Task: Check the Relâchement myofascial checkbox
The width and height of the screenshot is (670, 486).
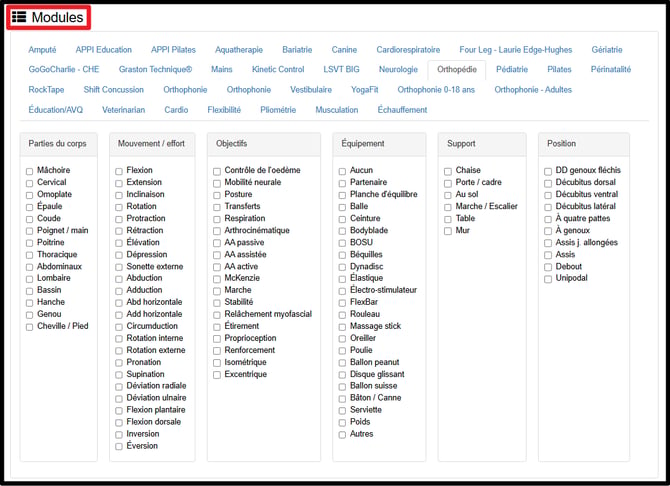Action: point(217,315)
